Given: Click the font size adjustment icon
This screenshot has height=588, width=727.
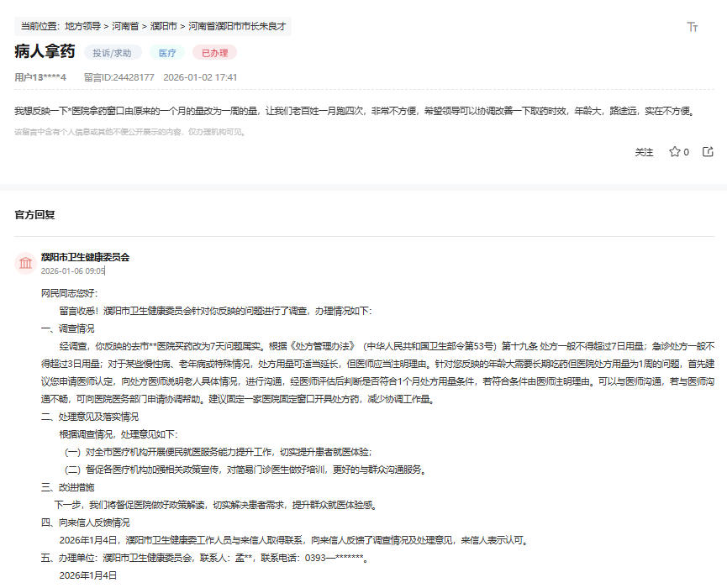Looking at the screenshot, I should [x=693, y=27].
